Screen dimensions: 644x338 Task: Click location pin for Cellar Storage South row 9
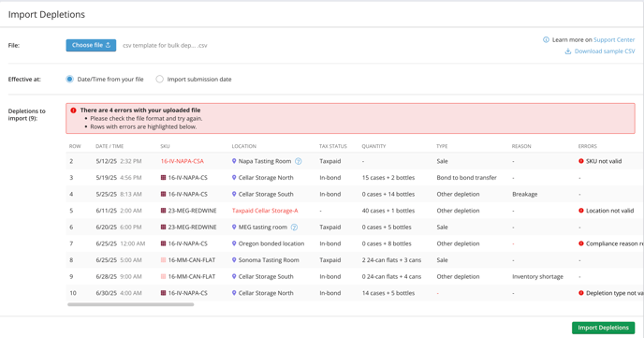pos(234,276)
